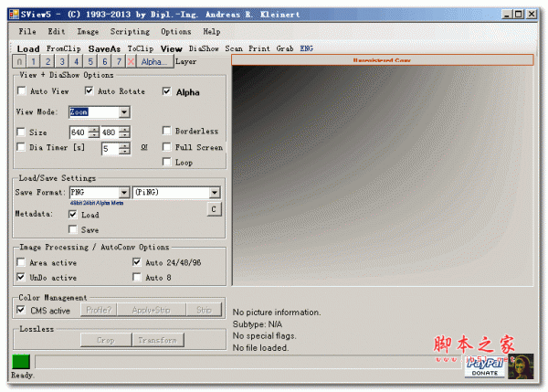Enable the Loop checkbox
Image resolution: width=548 pixels, height=392 pixels.
167,162
